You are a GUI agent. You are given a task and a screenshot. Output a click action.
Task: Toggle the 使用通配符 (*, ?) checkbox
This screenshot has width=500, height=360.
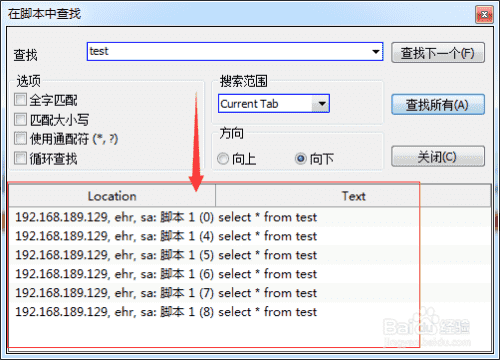20,138
